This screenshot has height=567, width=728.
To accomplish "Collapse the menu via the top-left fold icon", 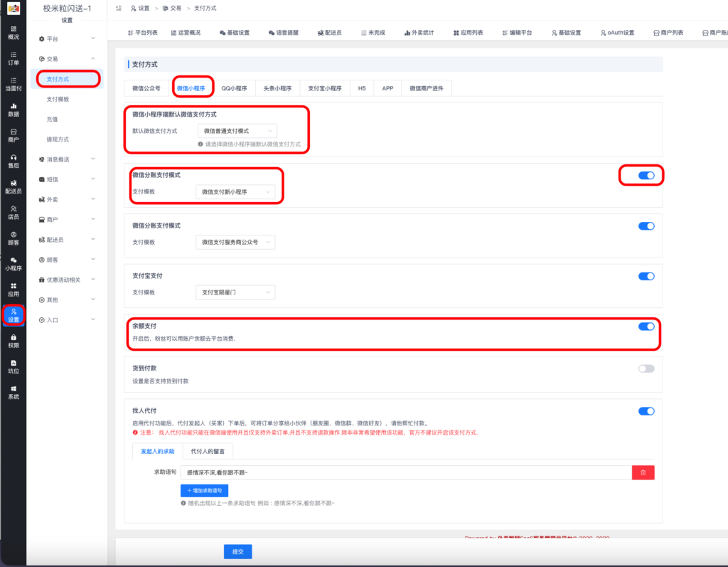I will (118, 8).
